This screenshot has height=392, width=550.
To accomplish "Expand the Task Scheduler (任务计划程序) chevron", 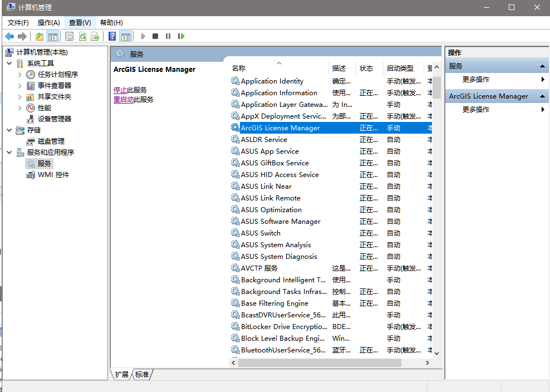I will [19, 75].
